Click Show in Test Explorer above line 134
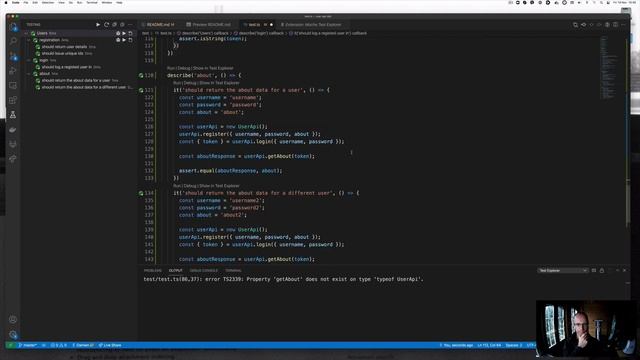The width and height of the screenshot is (640, 360). [219, 186]
